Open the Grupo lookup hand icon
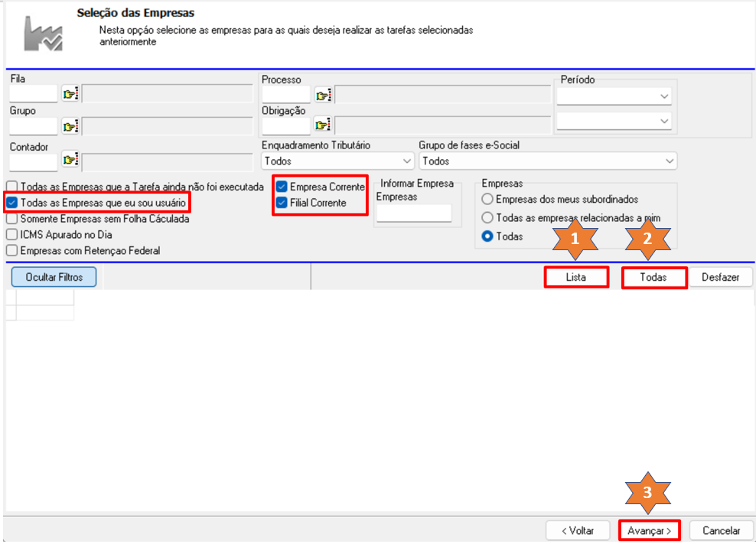The height and width of the screenshot is (544, 756). coord(70,126)
